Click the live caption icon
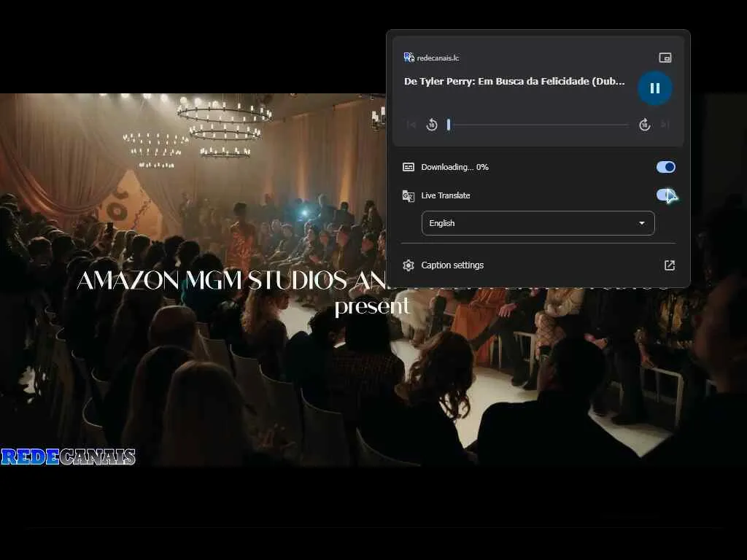Viewport: 747px width, 560px height. [409, 167]
